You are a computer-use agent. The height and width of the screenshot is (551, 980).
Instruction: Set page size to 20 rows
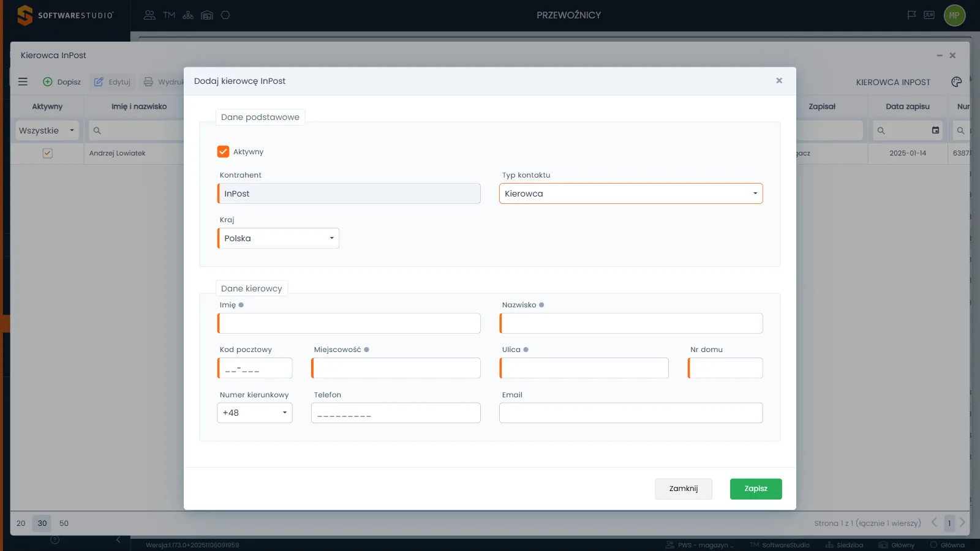21,523
